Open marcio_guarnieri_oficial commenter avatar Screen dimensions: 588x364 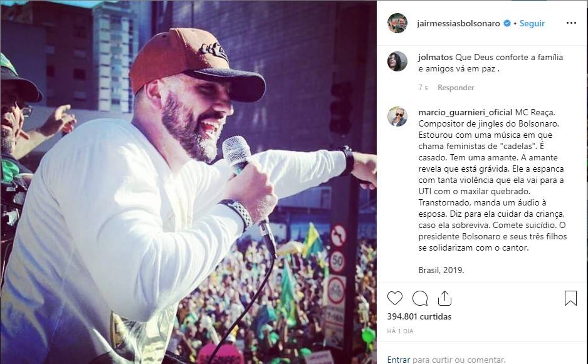pos(397,117)
